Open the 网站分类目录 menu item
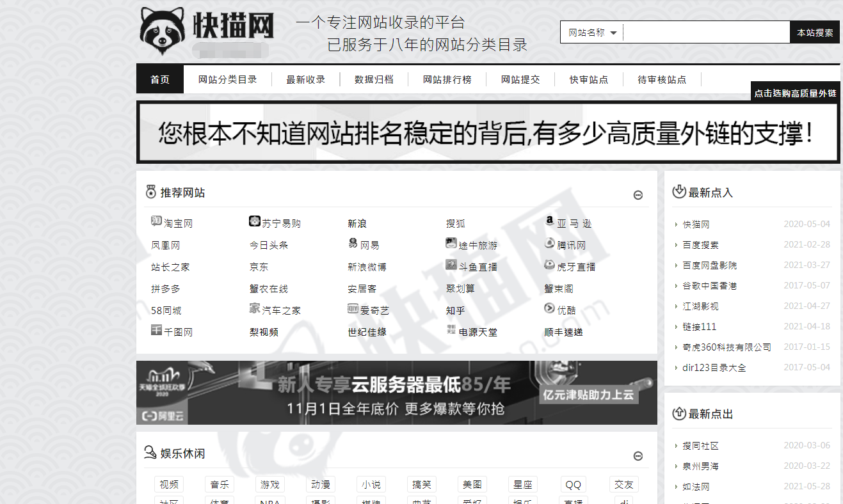This screenshot has height=504, width=843. point(228,79)
